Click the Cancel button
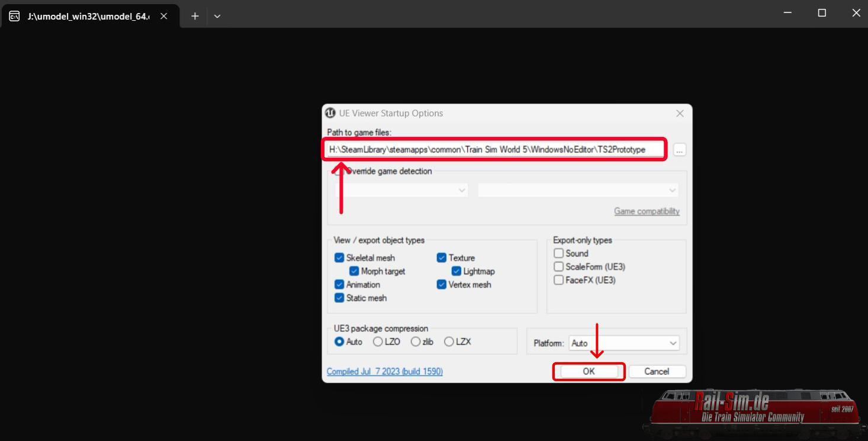The image size is (868, 441). point(657,372)
